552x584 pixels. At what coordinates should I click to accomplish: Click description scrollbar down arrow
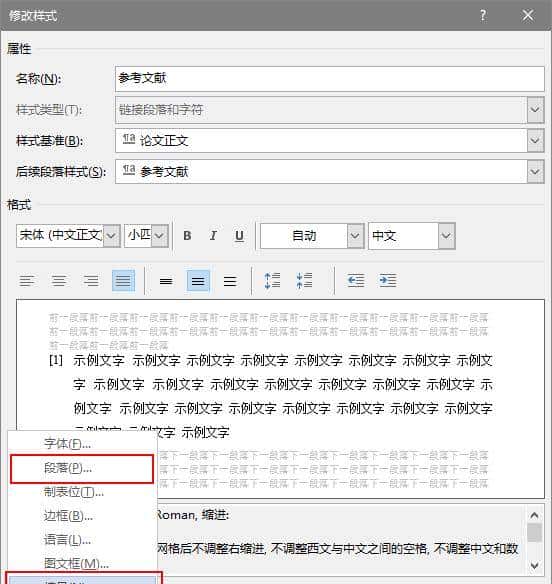[534, 565]
